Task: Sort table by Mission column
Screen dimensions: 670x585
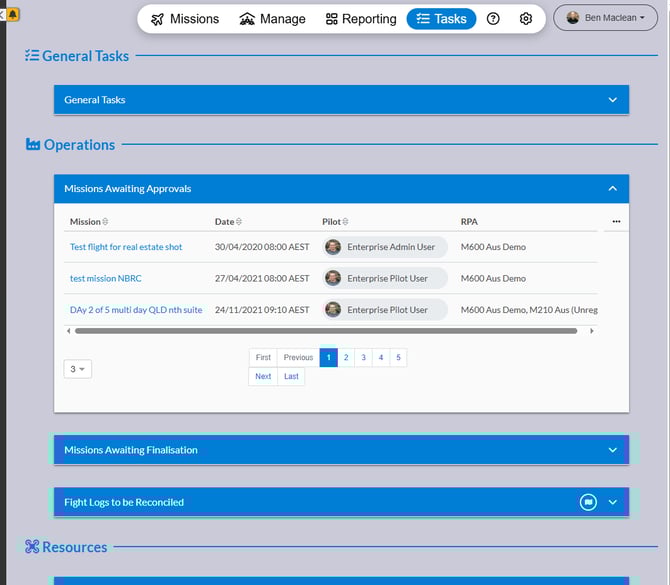Action: [x=106, y=222]
